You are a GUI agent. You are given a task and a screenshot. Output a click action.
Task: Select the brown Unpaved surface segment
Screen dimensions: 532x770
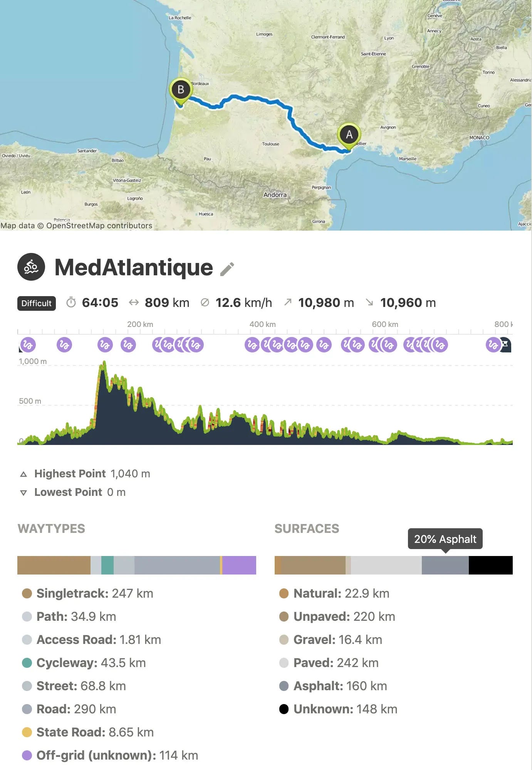314,565
